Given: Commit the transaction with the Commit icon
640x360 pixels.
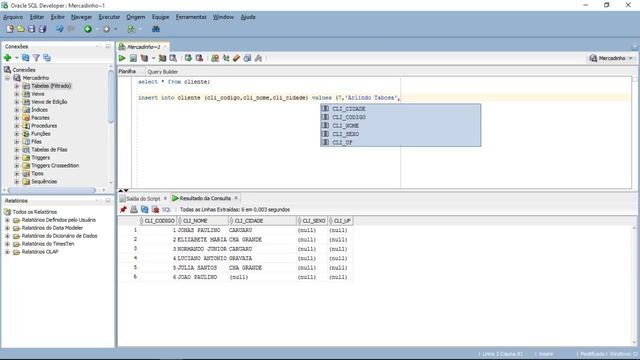Looking at the screenshot, I should pyautogui.click(x=188, y=58).
